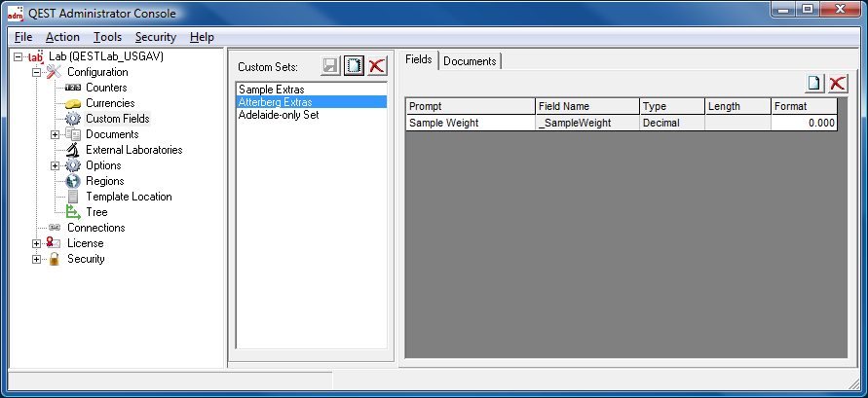Click the save custom set icon
Image resolution: width=868 pixels, height=398 pixels.
pyautogui.click(x=331, y=65)
